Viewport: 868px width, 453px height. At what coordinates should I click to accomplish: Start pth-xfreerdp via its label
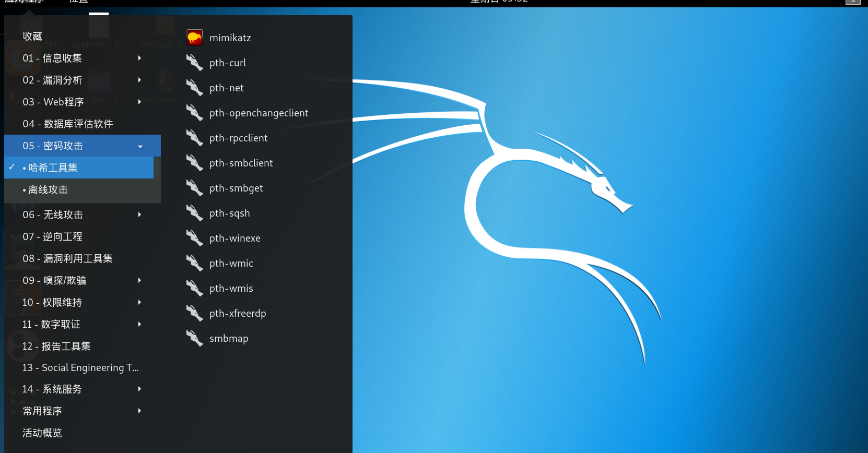[x=238, y=313]
